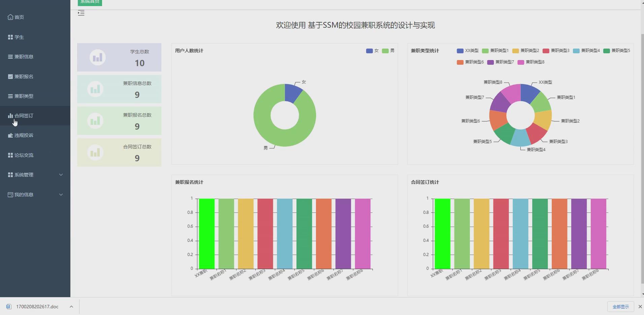This screenshot has height=315, width=644.
Task: Toggle 兼职类型4 legend item
Action: [x=586, y=51]
